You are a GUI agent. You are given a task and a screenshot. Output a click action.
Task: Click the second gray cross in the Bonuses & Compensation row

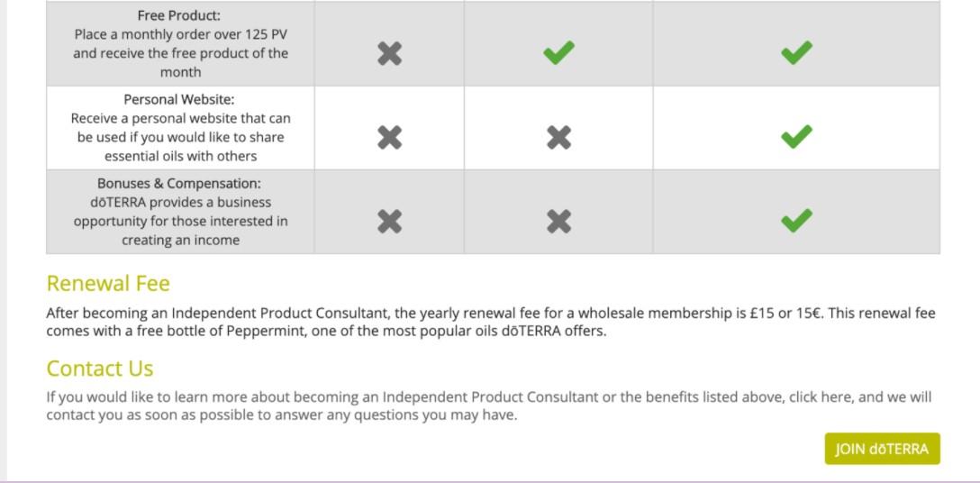[558, 221]
